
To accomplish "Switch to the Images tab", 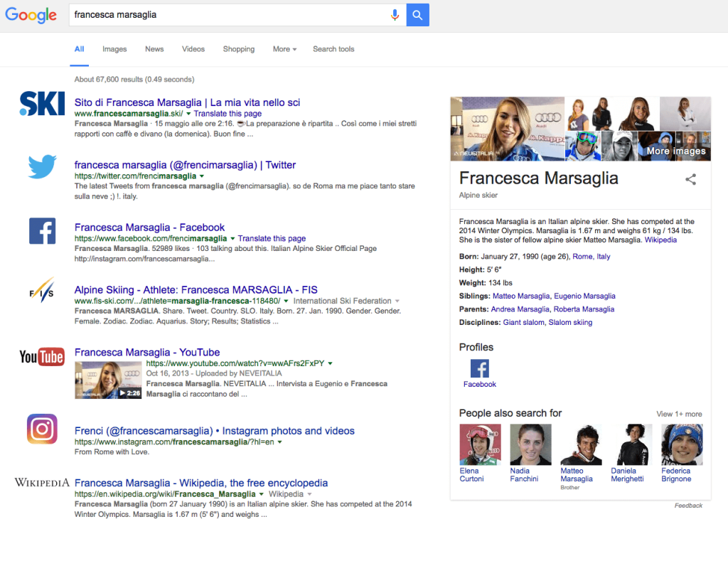I will [114, 49].
